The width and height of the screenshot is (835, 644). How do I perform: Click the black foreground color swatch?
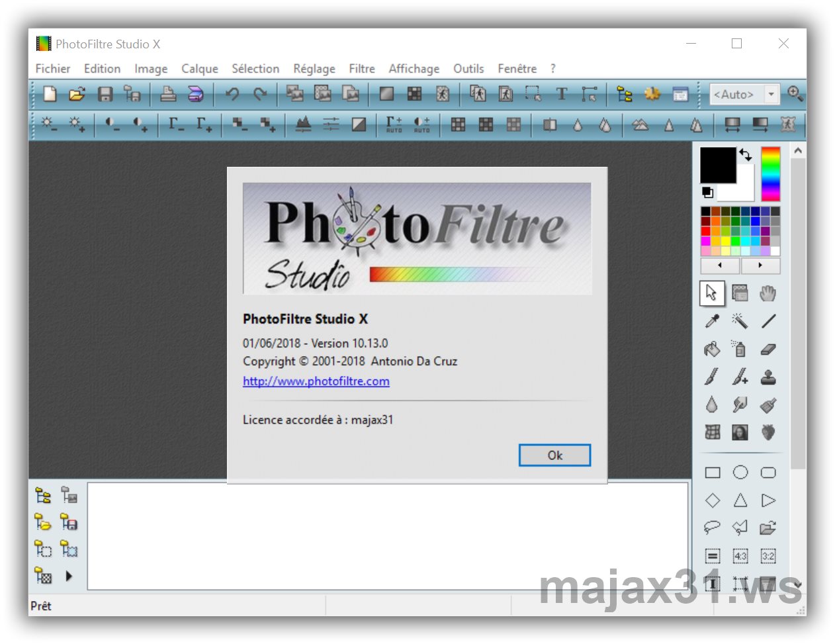tap(718, 165)
